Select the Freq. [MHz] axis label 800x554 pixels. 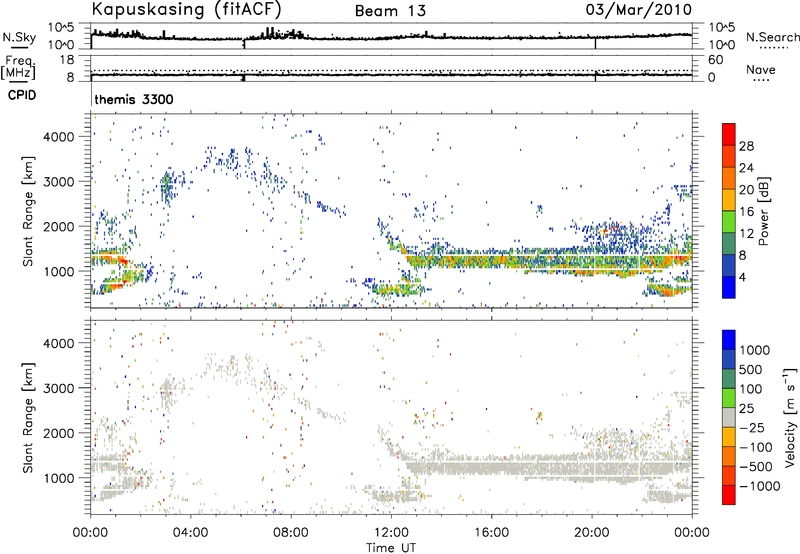click(x=19, y=67)
